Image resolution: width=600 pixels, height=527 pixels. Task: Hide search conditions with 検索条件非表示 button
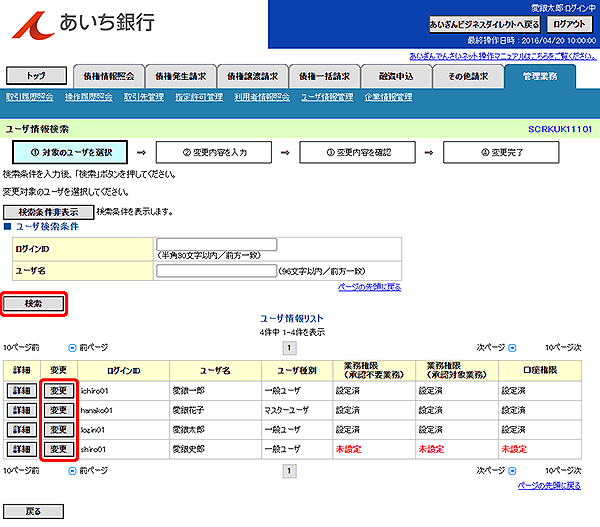click(49, 212)
